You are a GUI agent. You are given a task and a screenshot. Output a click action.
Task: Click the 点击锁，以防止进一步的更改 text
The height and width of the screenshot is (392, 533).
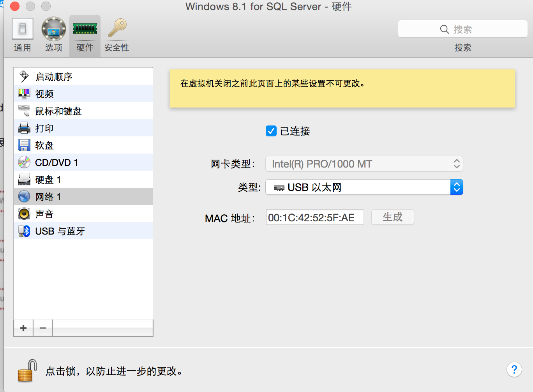(x=114, y=371)
